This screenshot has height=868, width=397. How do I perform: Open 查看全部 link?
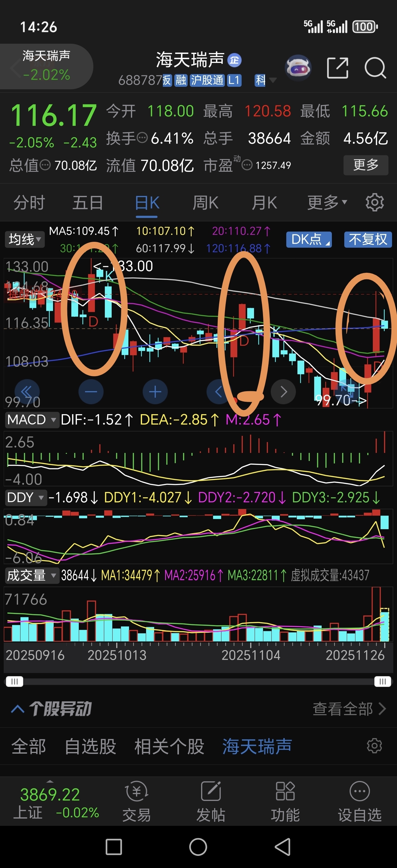tap(349, 709)
